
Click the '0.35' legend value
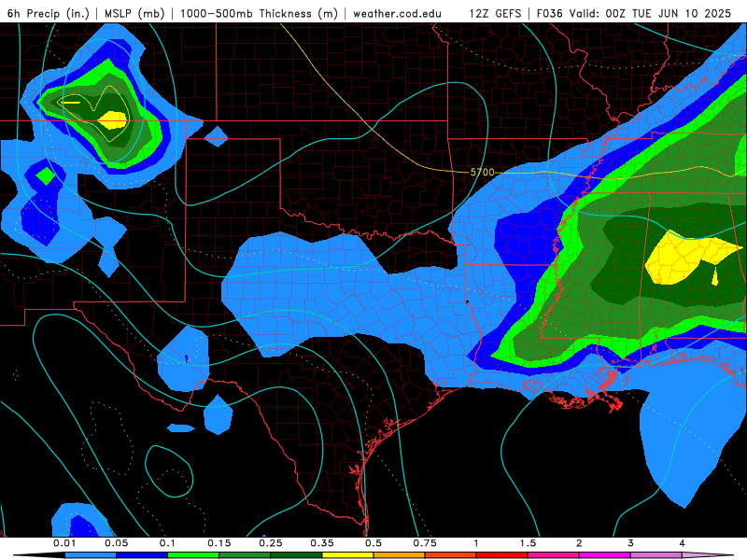pyautogui.click(x=322, y=543)
